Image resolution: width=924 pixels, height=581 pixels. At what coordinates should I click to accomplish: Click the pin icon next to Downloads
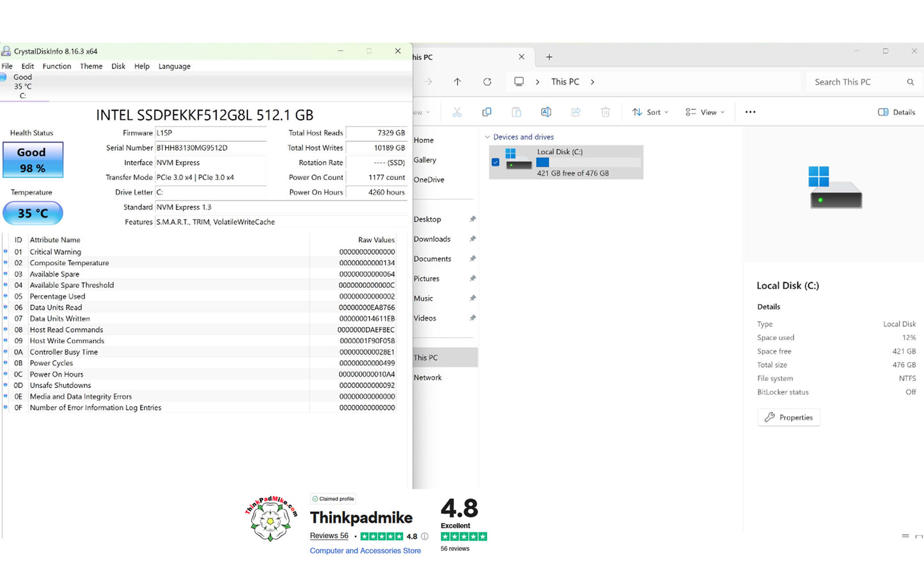click(x=473, y=239)
